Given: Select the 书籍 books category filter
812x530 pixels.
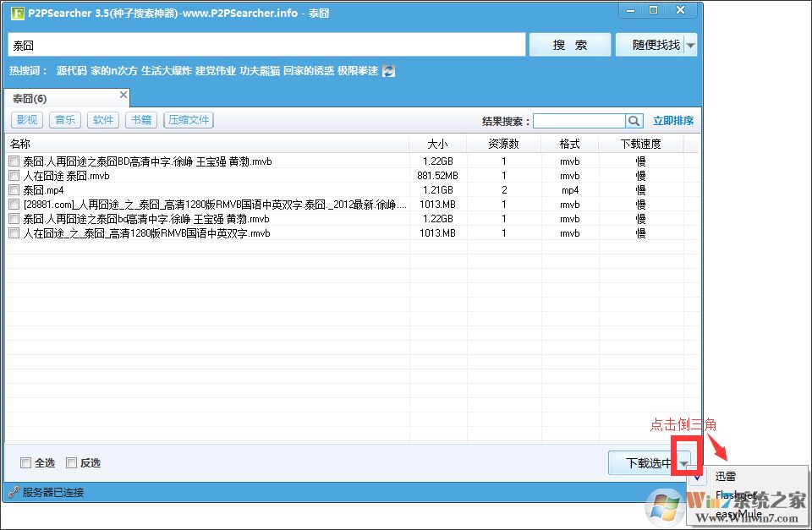Looking at the screenshot, I should (x=140, y=119).
